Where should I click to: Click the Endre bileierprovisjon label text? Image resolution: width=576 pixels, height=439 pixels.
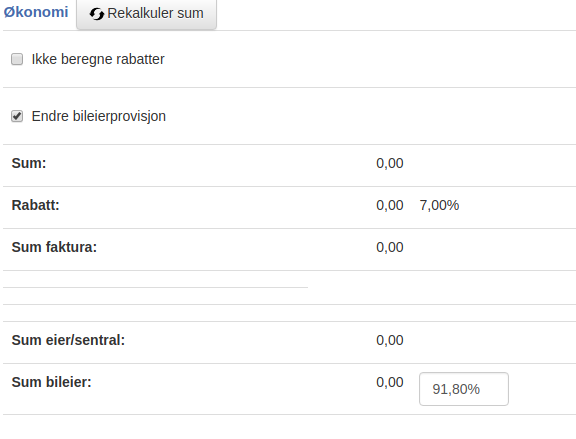(99, 116)
